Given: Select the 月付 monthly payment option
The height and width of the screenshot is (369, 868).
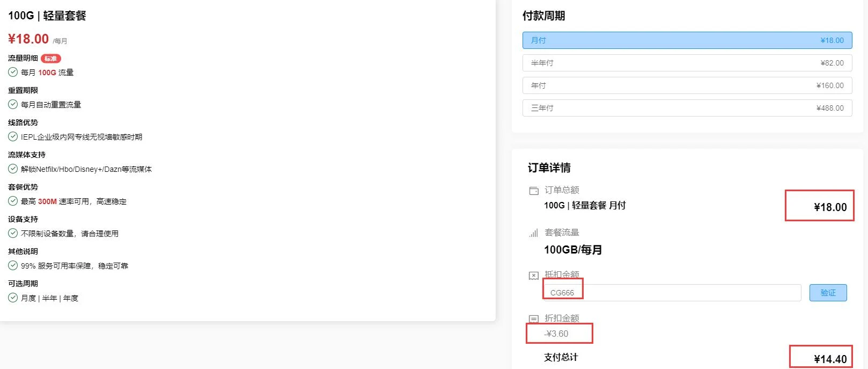Looking at the screenshot, I should pos(687,40).
